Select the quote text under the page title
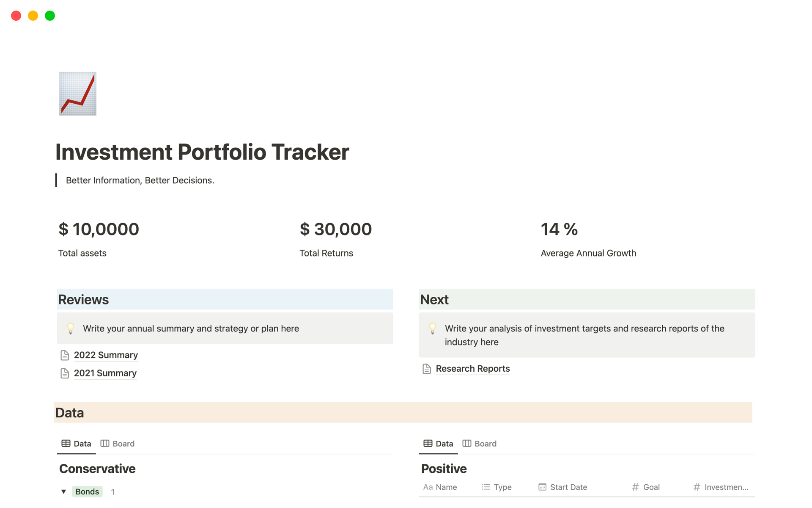The height and width of the screenshot is (508, 812). click(x=140, y=180)
